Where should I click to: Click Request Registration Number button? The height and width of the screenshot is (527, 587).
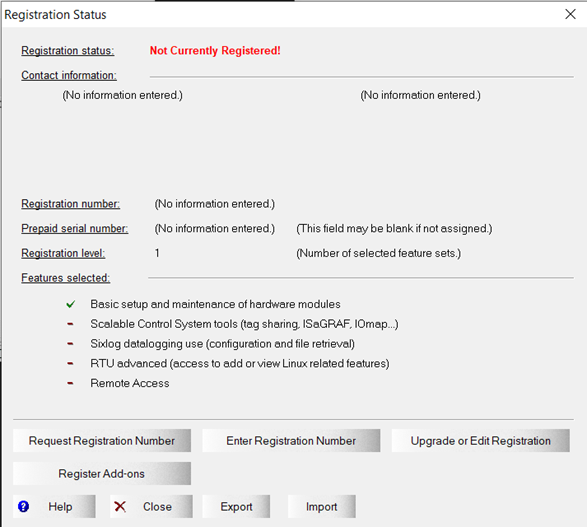[102, 441]
